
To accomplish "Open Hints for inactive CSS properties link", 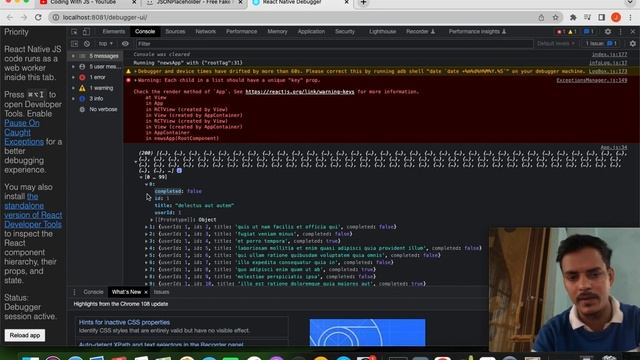I will click(124, 322).
